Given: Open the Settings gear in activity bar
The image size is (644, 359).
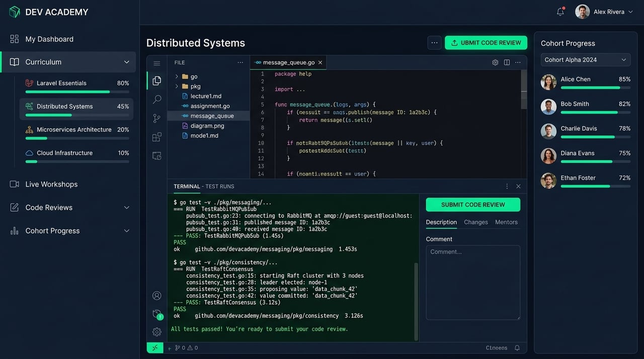Looking at the screenshot, I should point(156,332).
